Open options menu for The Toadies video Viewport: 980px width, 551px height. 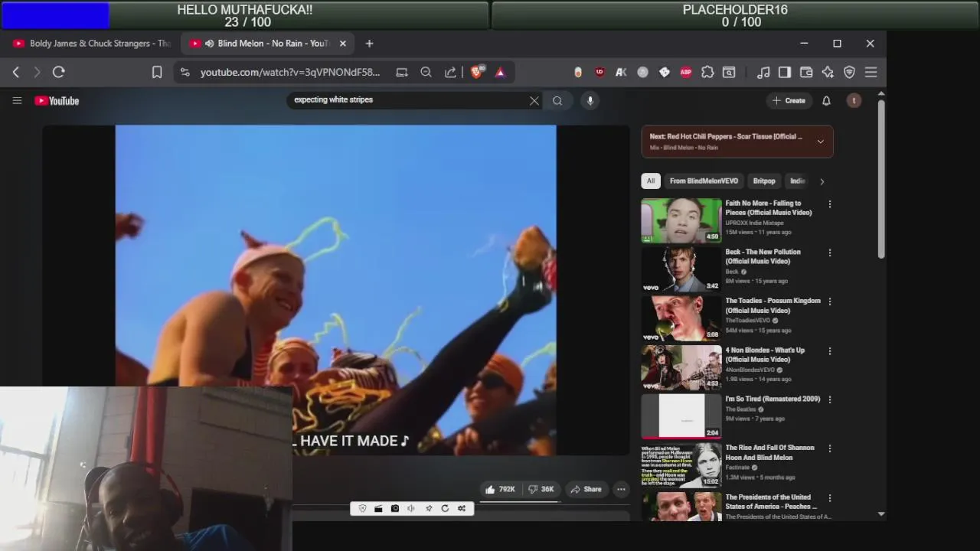point(829,302)
